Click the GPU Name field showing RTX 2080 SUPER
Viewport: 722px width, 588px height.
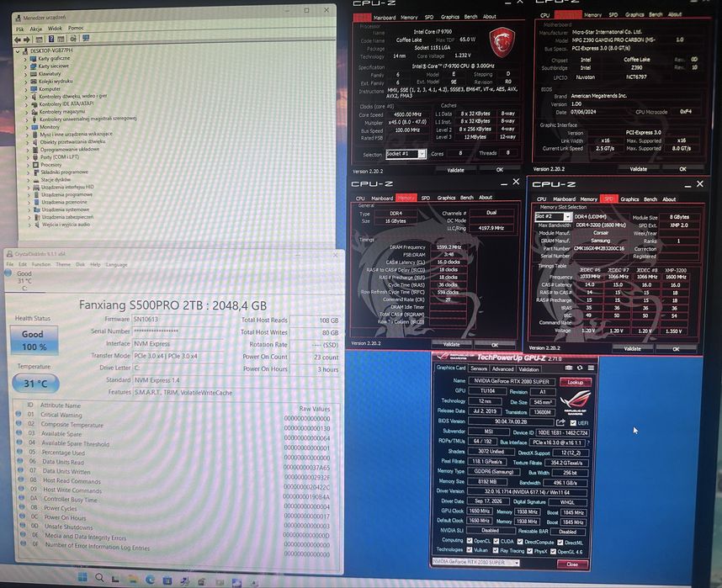click(512, 381)
